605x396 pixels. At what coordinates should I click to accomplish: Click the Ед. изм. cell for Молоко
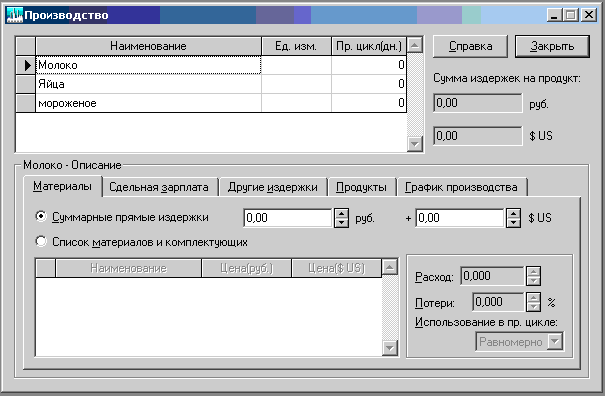(x=296, y=65)
